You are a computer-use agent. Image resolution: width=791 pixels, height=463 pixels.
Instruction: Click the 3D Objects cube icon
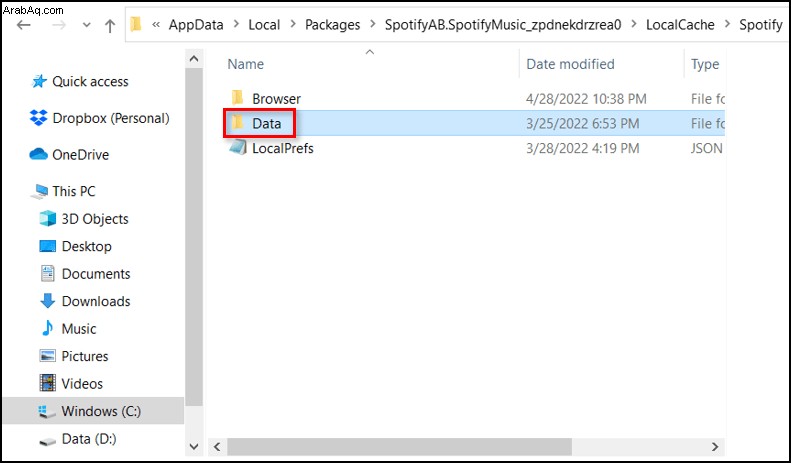(48, 218)
